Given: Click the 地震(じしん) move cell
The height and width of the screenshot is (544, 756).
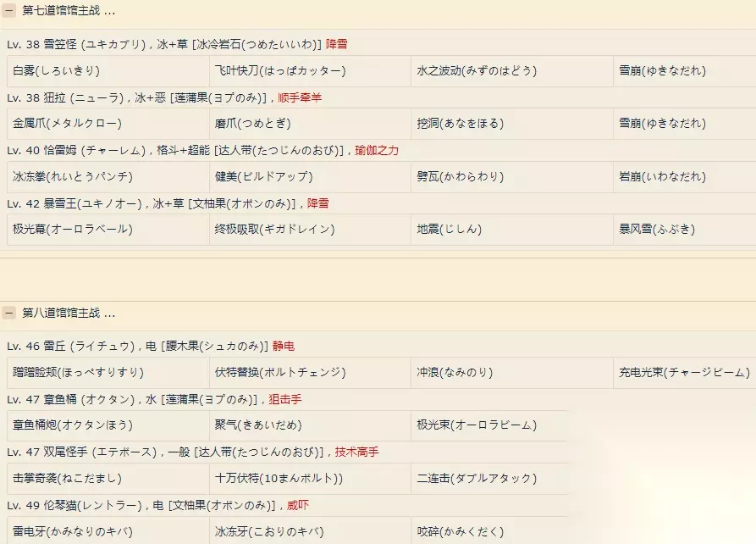Looking at the screenshot, I should coord(512,230).
